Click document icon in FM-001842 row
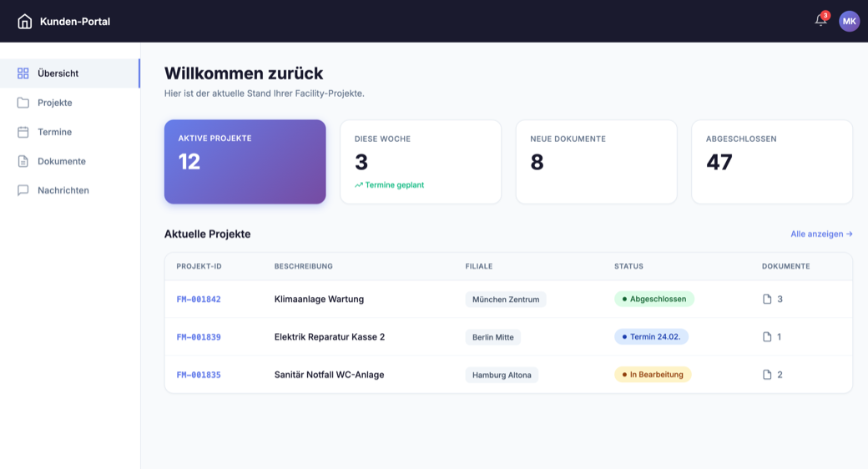 click(767, 299)
